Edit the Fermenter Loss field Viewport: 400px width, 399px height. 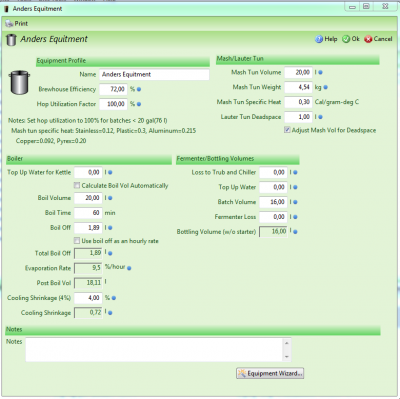tap(273, 217)
